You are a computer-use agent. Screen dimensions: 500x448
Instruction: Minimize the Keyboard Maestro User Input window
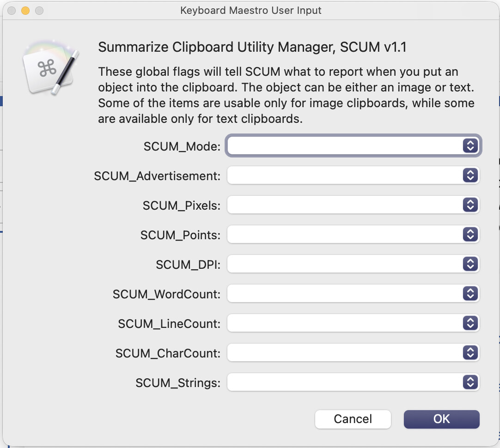(x=25, y=10)
